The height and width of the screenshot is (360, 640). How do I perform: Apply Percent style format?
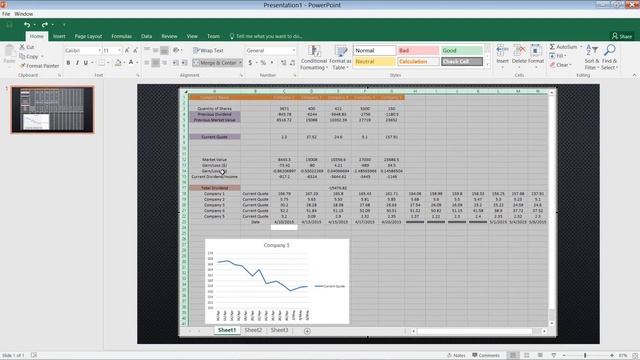pos(263,63)
